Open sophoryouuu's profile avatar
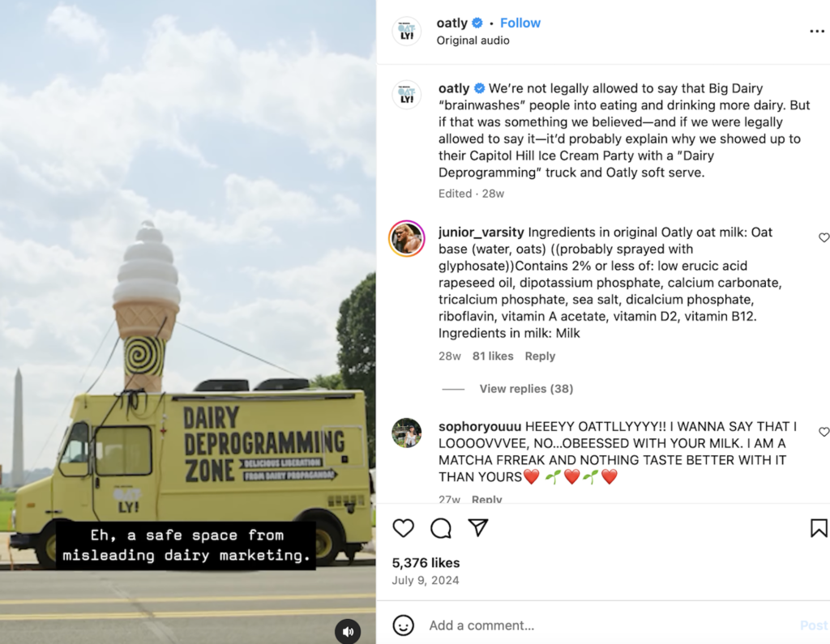This screenshot has height=644, width=830. [x=407, y=433]
